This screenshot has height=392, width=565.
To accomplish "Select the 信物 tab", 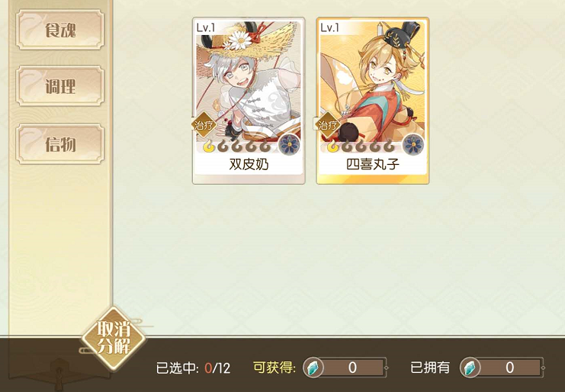I will click(59, 144).
